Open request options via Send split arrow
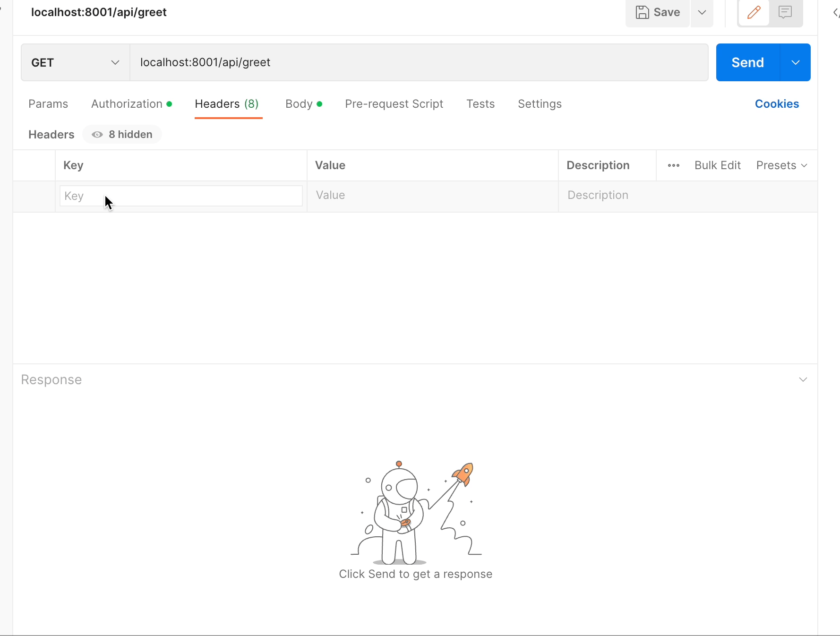 pos(796,62)
